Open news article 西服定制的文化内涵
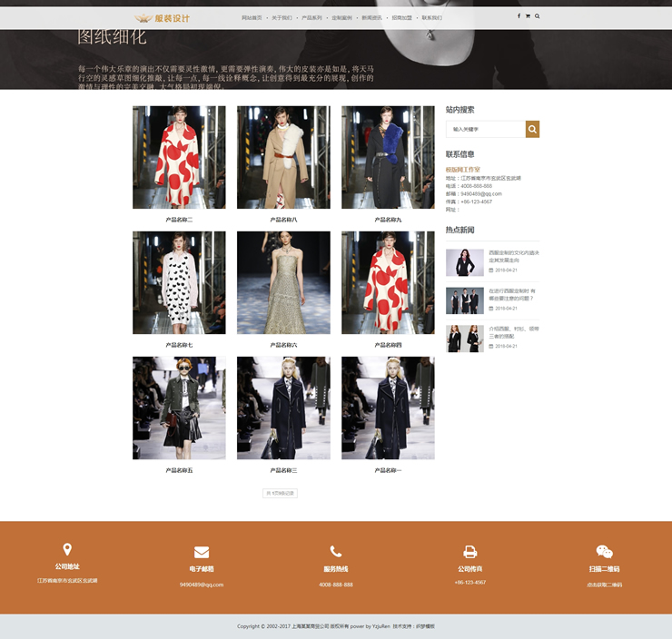This screenshot has height=639, width=672. tap(513, 256)
